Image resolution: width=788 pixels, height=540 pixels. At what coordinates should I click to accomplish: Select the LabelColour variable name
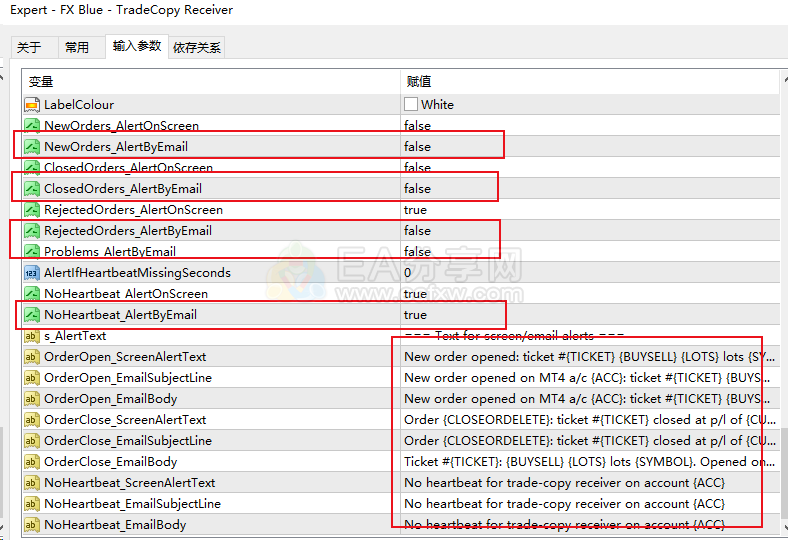click(x=79, y=104)
